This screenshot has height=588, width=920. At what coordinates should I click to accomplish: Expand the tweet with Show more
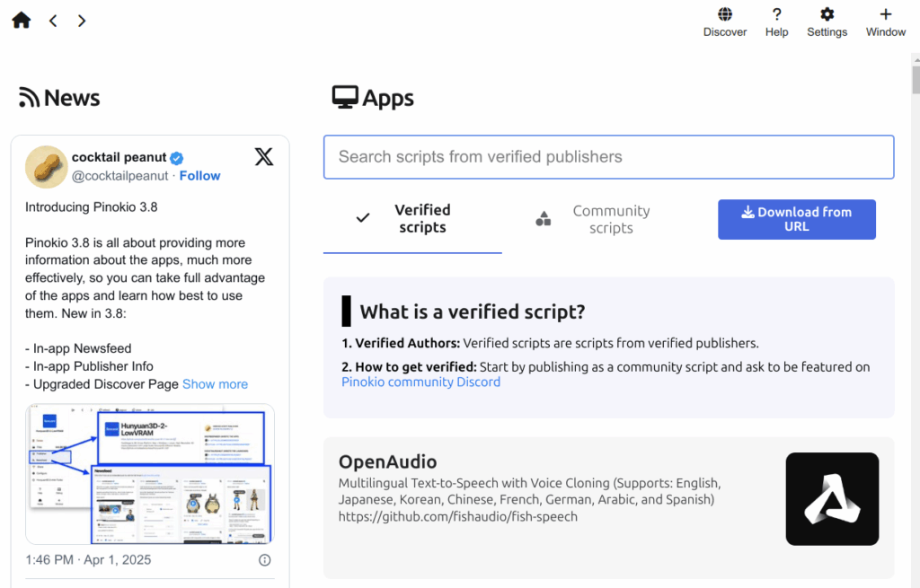[215, 384]
